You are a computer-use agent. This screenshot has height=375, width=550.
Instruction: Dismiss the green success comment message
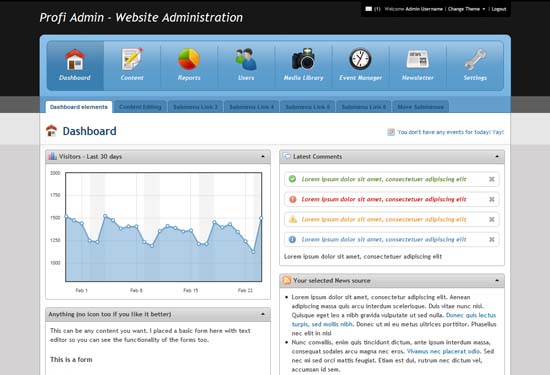coord(492,179)
